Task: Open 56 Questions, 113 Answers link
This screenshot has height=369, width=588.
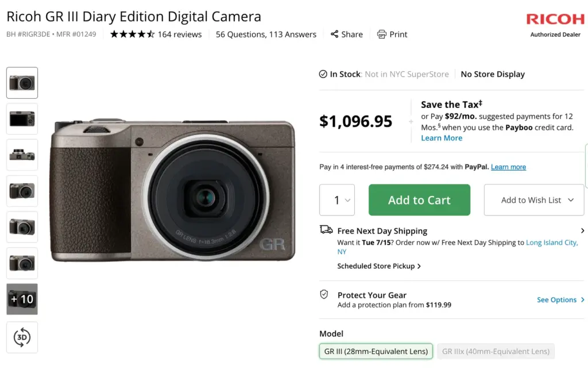Action: point(266,34)
